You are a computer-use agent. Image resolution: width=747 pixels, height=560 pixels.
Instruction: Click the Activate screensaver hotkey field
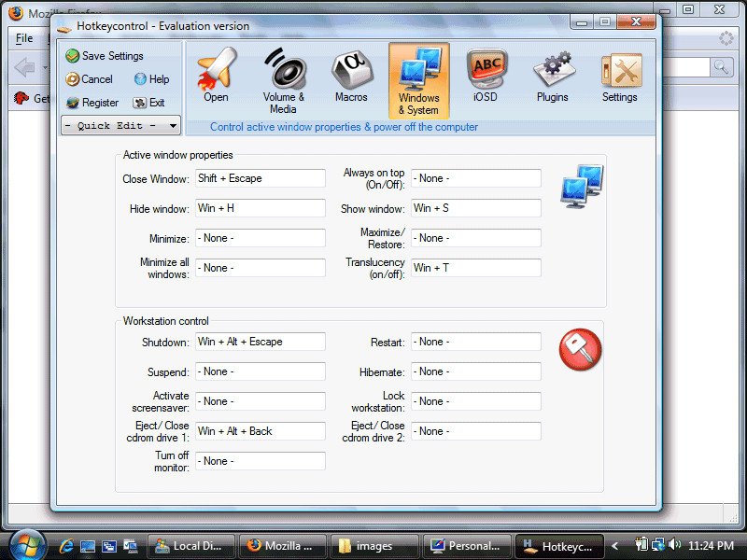(x=261, y=401)
